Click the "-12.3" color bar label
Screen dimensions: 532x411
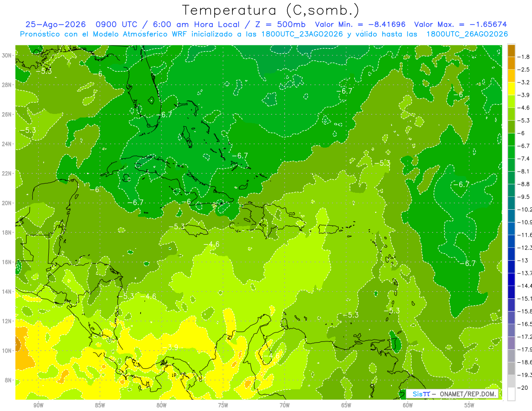(x=525, y=247)
